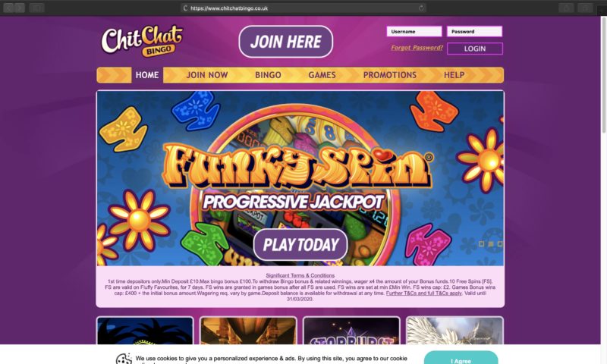Select the last carousel slide indicator
Image resolution: width=607 pixels, height=364 pixels.
point(500,244)
